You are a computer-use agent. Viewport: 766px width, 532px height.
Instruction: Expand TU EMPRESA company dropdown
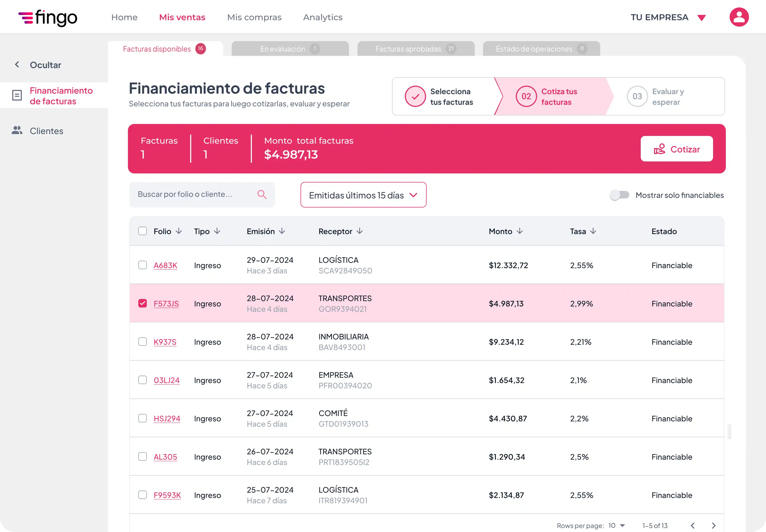(701, 18)
